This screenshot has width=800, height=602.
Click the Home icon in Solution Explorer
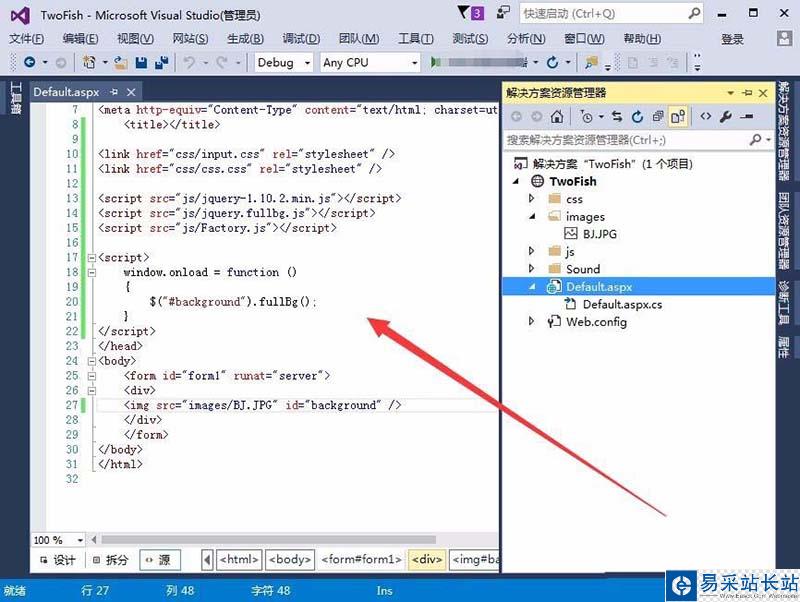click(x=557, y=117)
